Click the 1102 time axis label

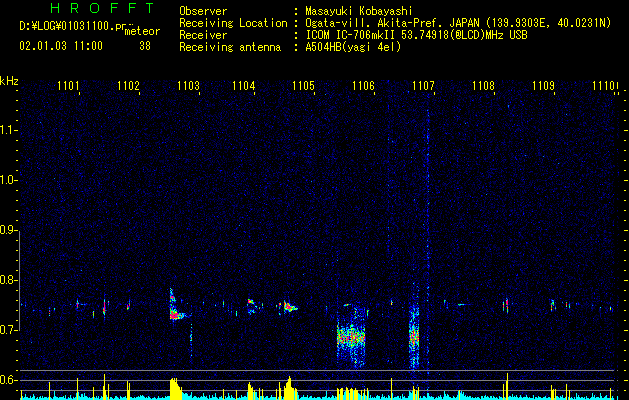(x=128, y=85)
